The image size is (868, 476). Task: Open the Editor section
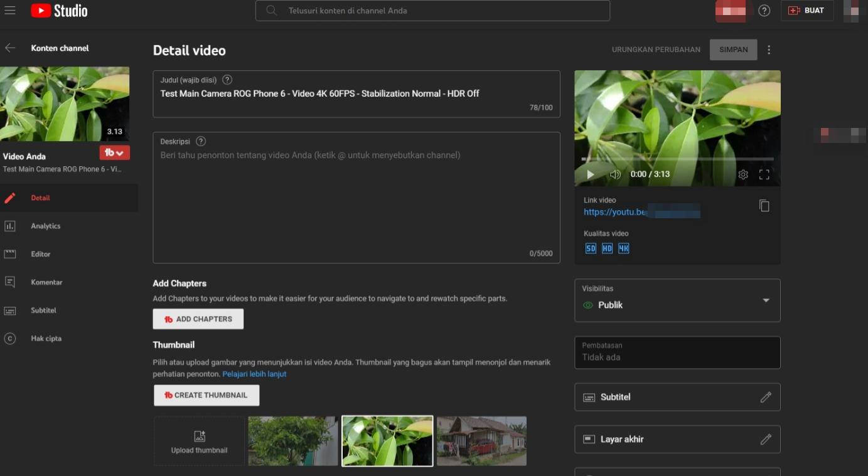69,254
